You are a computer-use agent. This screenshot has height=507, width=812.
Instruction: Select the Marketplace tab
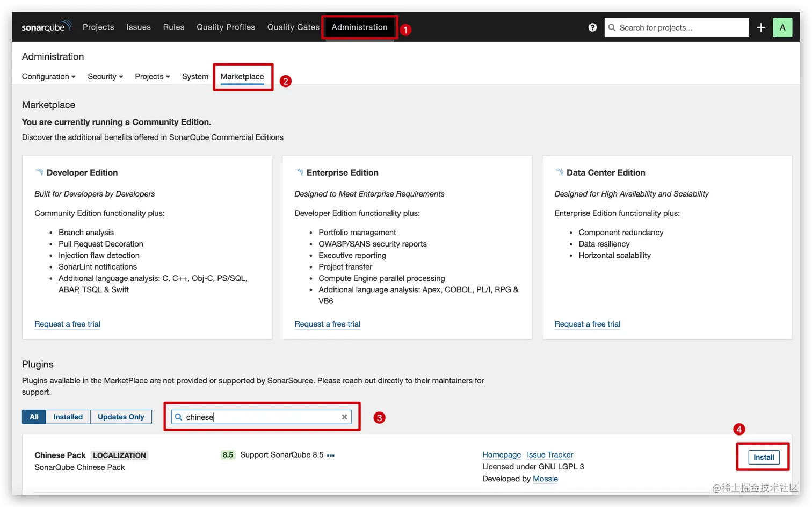[242, 76]
